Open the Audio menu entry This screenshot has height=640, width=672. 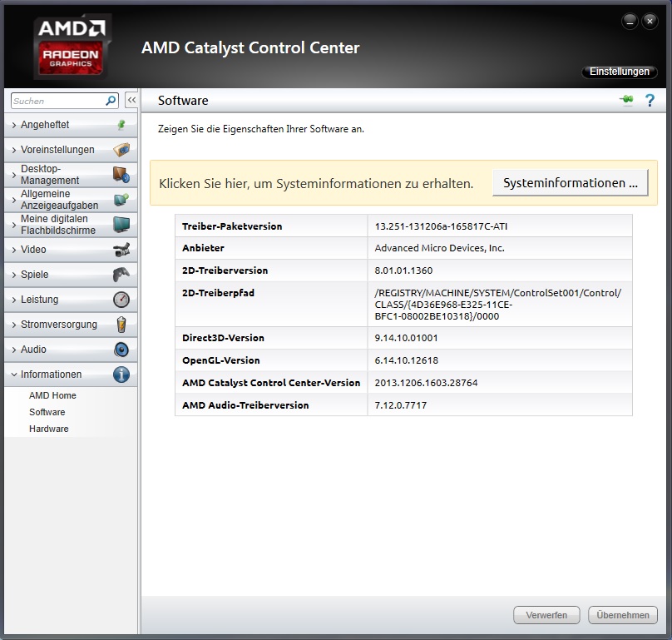pyautogui.click(x=71, y=350)
